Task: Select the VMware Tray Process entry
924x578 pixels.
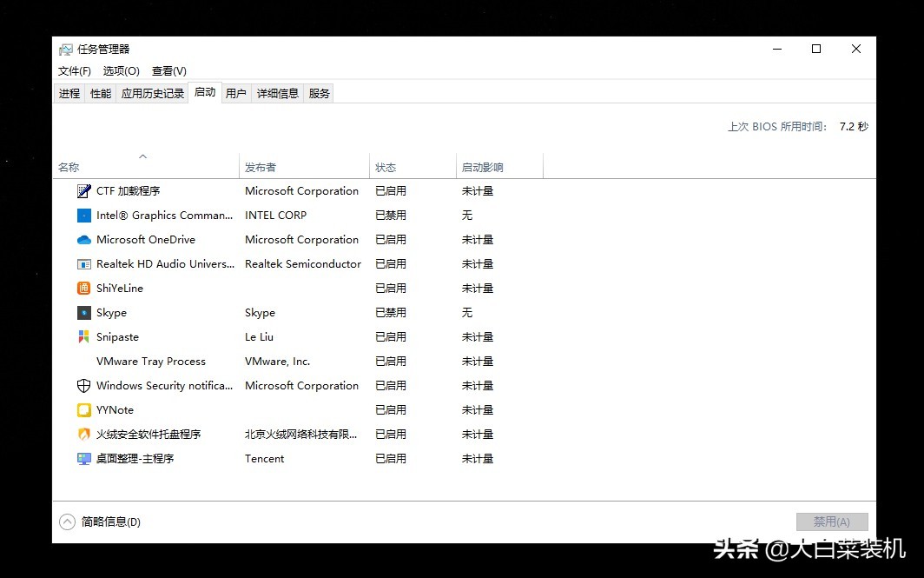Action: click(151, 362)
